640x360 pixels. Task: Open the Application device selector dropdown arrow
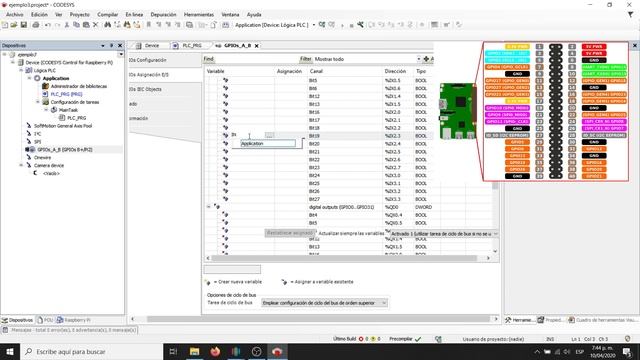[313, 25]
